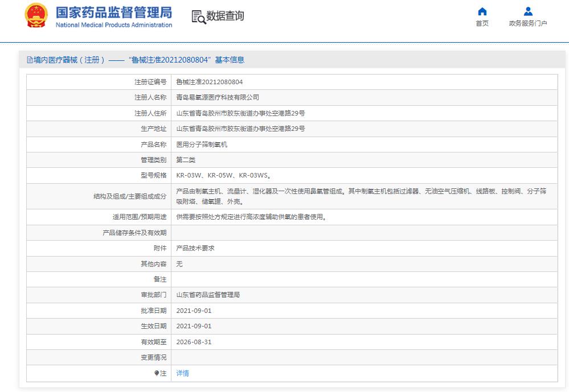Open the 详情 link in the 注 row
The image size is (569, 392).
182,373
